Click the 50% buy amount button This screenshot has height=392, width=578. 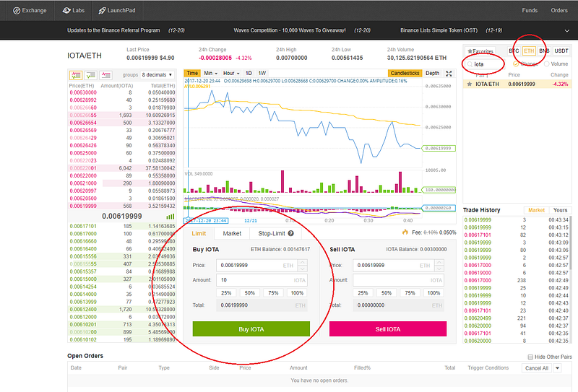[249, 293]
